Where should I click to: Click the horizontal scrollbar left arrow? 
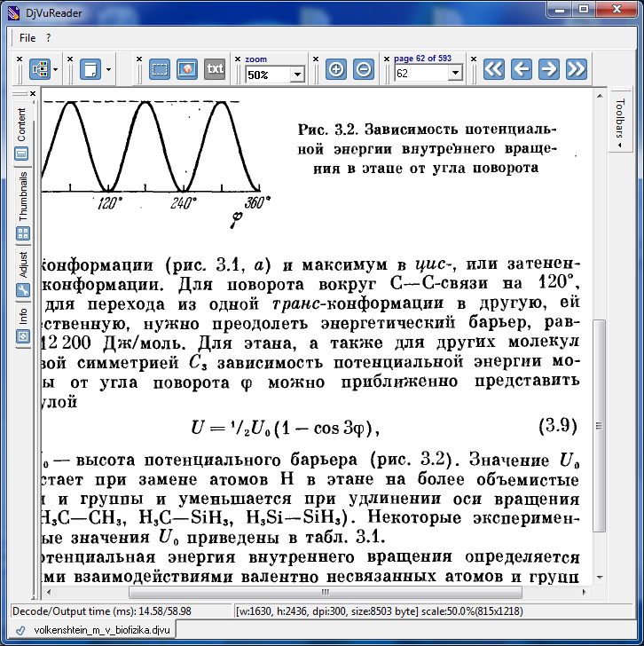coord(49,593)
